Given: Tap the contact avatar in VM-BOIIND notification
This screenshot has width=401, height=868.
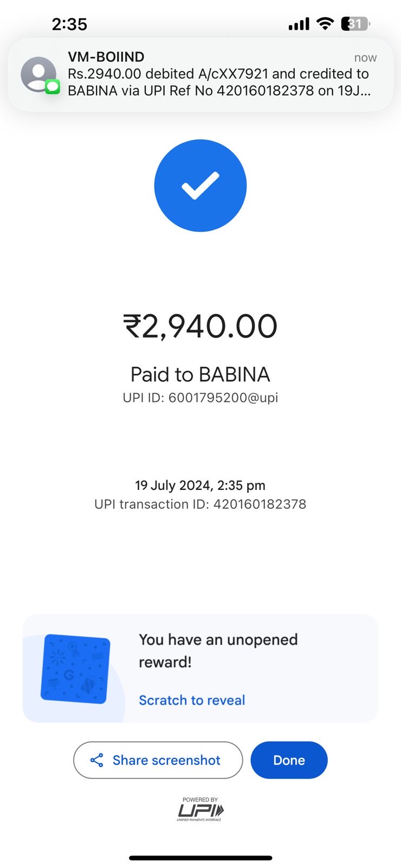Looking at the screenshot, I should click(x=38, y=74).
